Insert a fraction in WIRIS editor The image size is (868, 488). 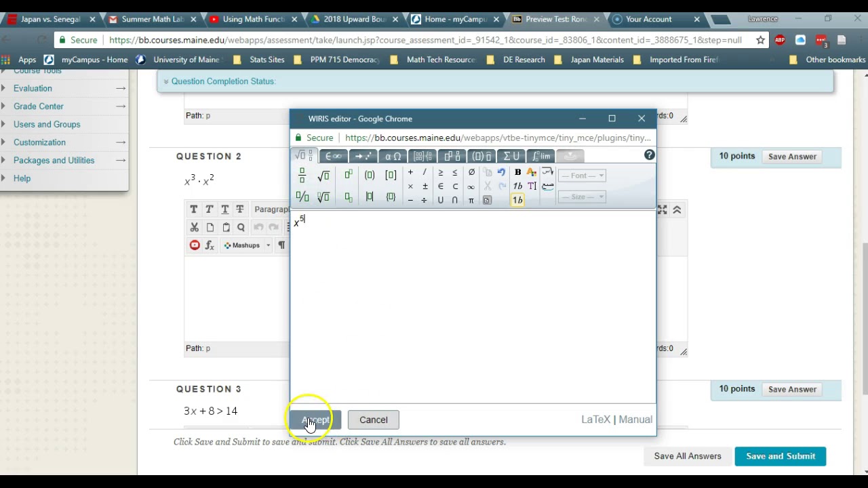pyautogui.click(x=302, y=176)
